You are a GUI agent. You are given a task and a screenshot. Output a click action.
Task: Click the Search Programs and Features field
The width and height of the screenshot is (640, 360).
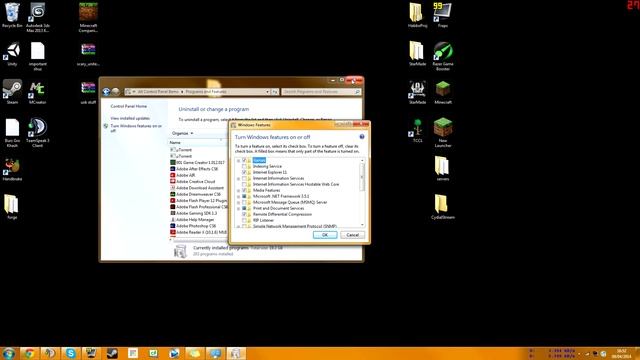point(321,92)
